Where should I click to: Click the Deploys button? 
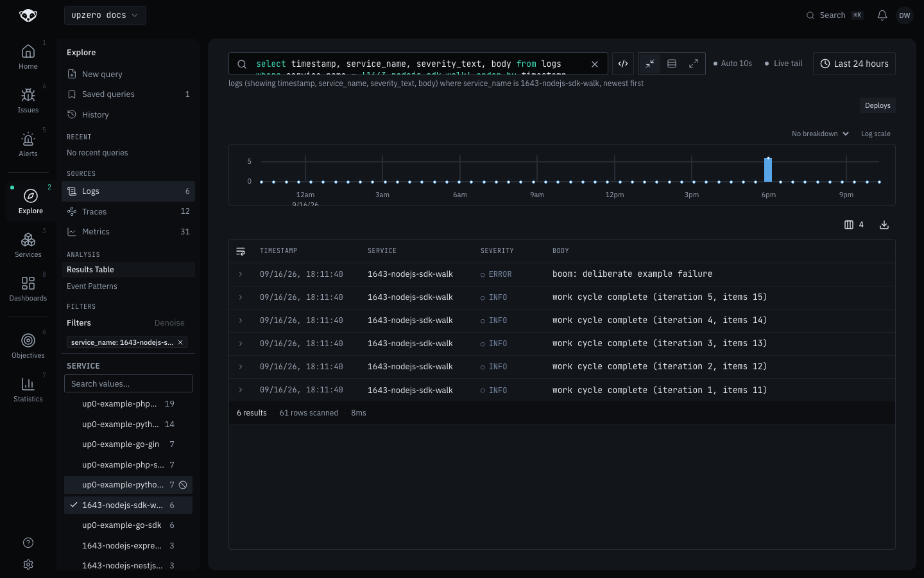pos(877,105)
